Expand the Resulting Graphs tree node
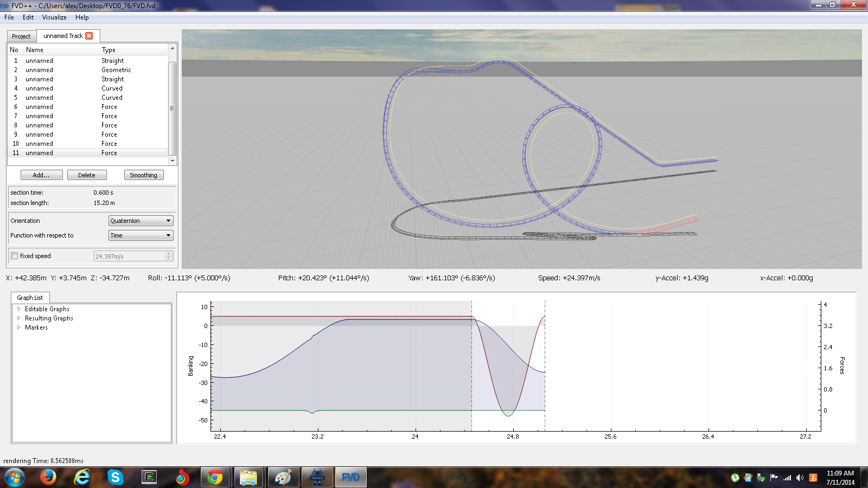Viewport: 868px width, 488px height. (18, 318)
